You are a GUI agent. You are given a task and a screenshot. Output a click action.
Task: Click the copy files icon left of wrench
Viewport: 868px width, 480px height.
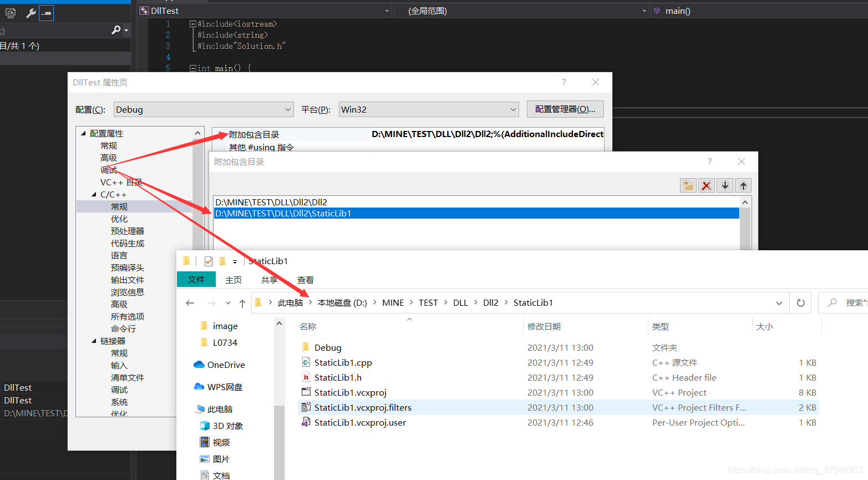pyautogui.click(x=11, y=13)
